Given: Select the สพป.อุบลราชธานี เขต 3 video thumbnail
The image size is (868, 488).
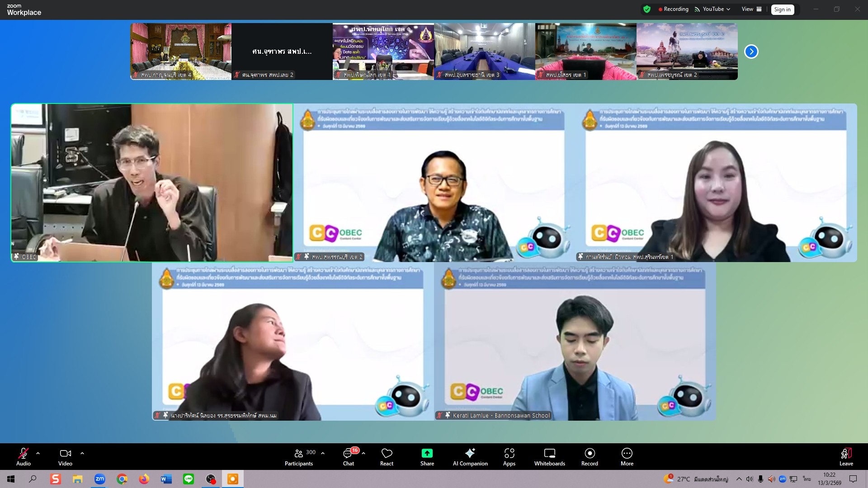Looking at the screenshot, I should 484,52.
